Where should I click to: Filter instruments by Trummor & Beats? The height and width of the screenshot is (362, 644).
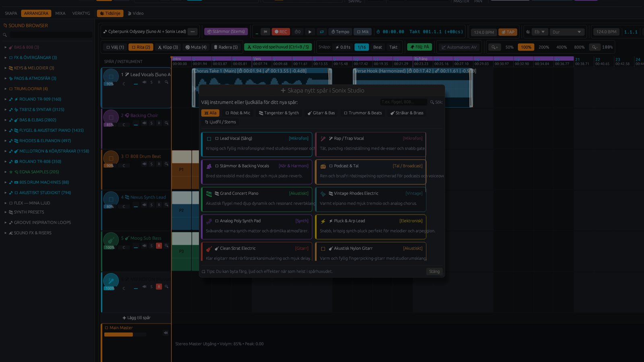363,113
